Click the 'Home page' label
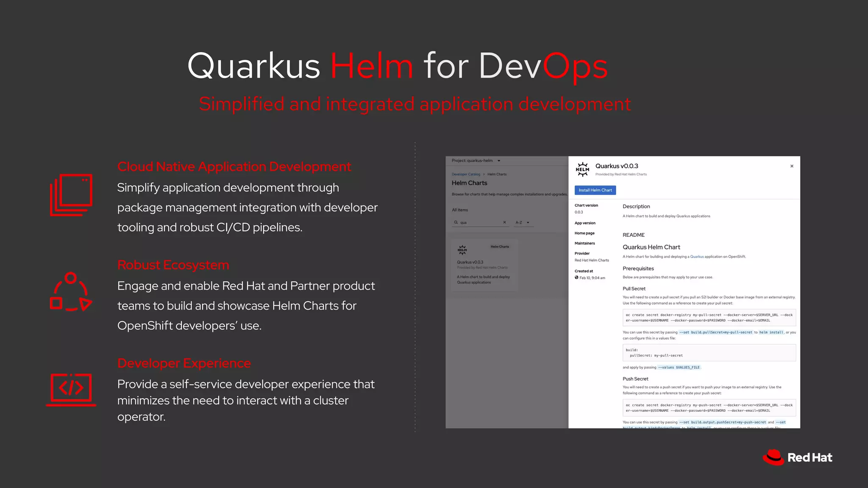 point(584,233)
